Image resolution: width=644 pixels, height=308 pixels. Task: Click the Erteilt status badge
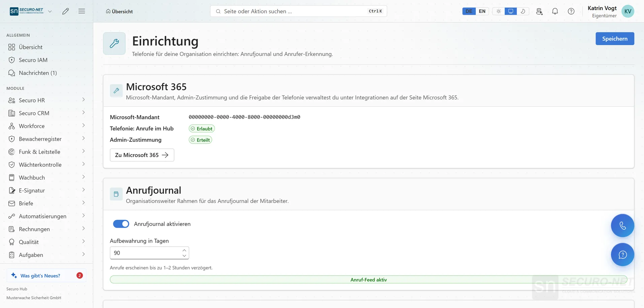click(200, 140)
